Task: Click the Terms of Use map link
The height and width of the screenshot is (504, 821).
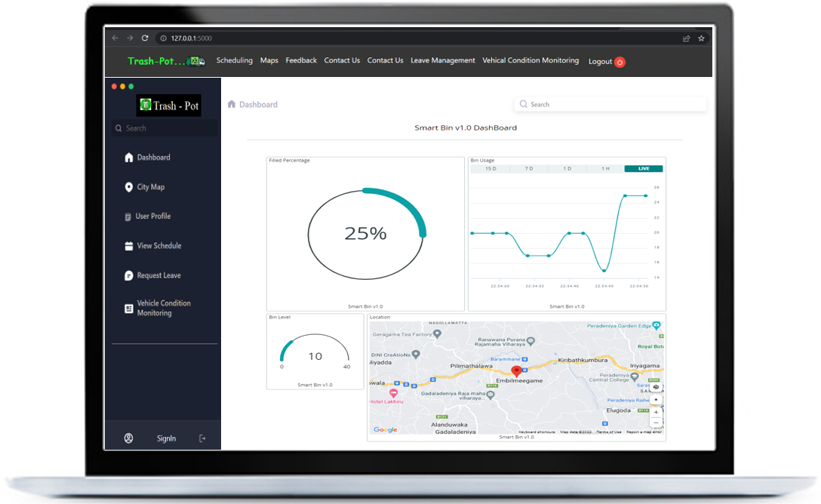Action: (x=609, y=432)
